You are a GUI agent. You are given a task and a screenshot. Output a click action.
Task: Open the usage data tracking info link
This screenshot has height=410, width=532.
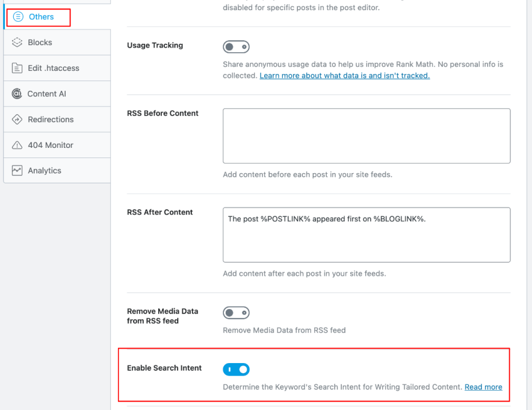(344, 75)
